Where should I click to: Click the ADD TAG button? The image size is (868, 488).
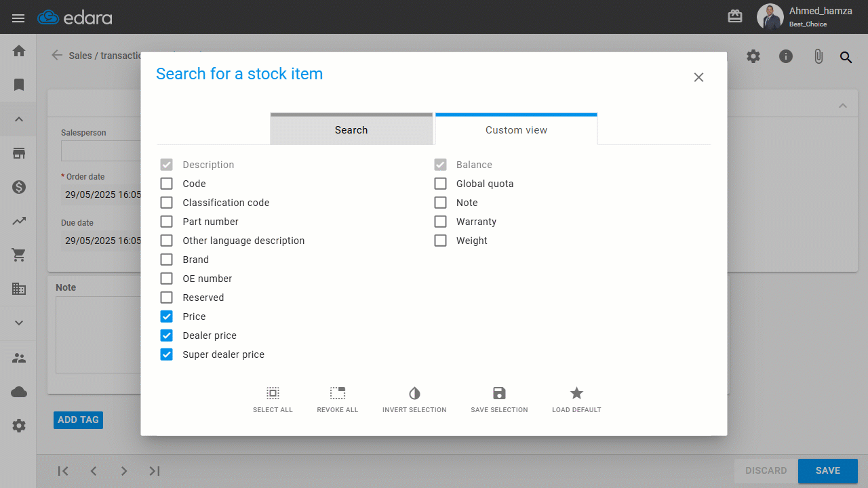coord(78,420)
